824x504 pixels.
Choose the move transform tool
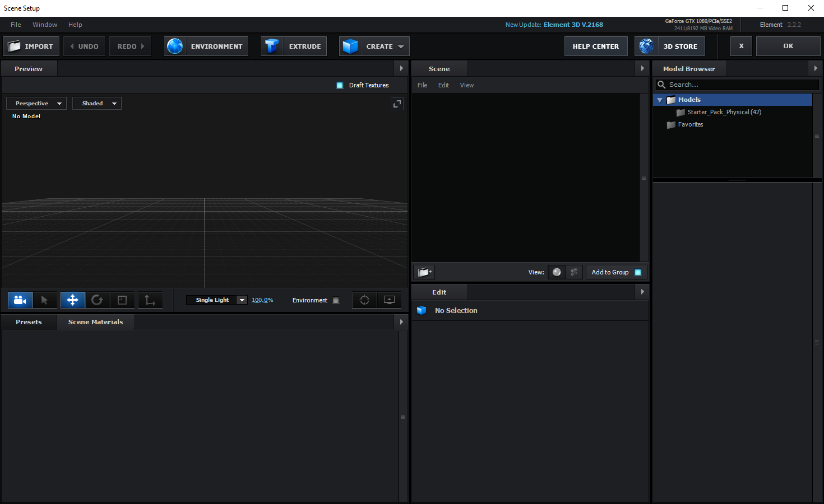tap(73, 300)
